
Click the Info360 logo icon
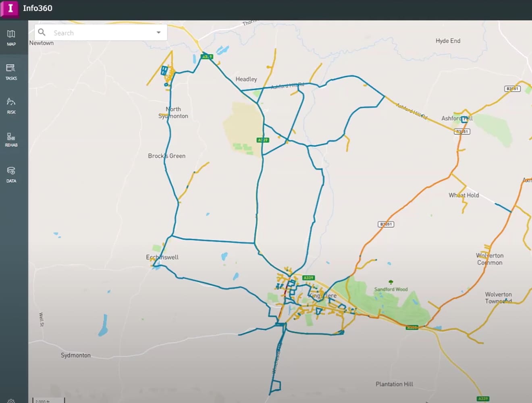click(x=10, y=9)
